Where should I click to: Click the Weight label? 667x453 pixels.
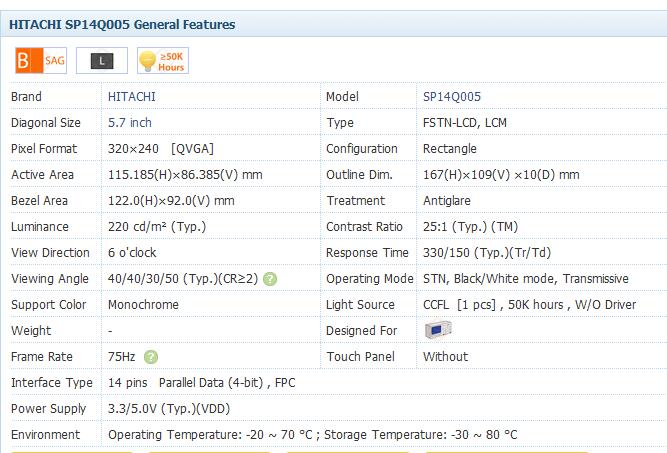coord(31,330)
